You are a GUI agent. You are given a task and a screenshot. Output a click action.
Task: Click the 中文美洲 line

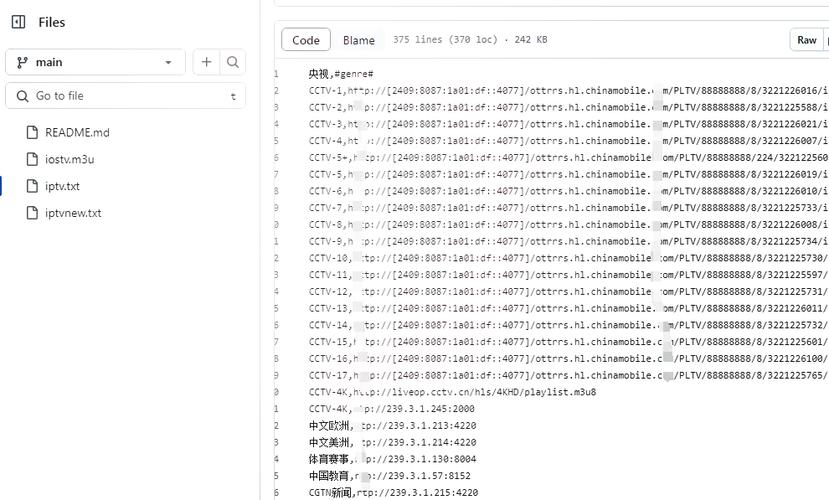[393, 443]
